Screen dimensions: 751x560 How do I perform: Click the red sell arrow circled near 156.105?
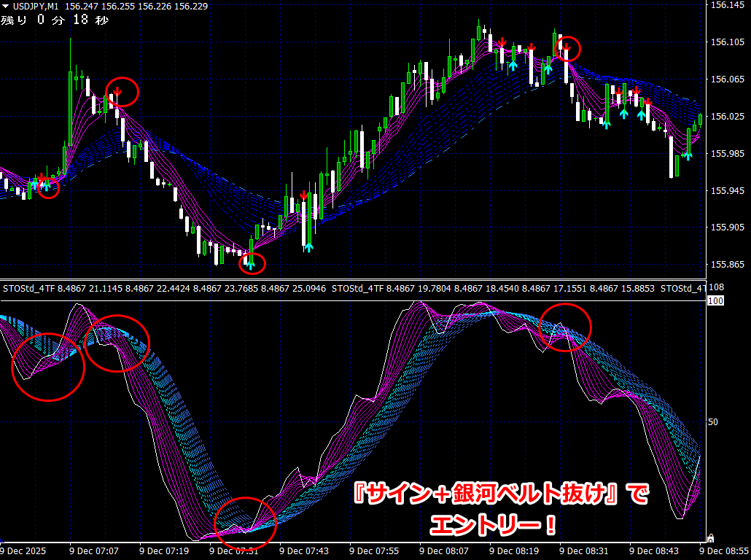(566, 47)
